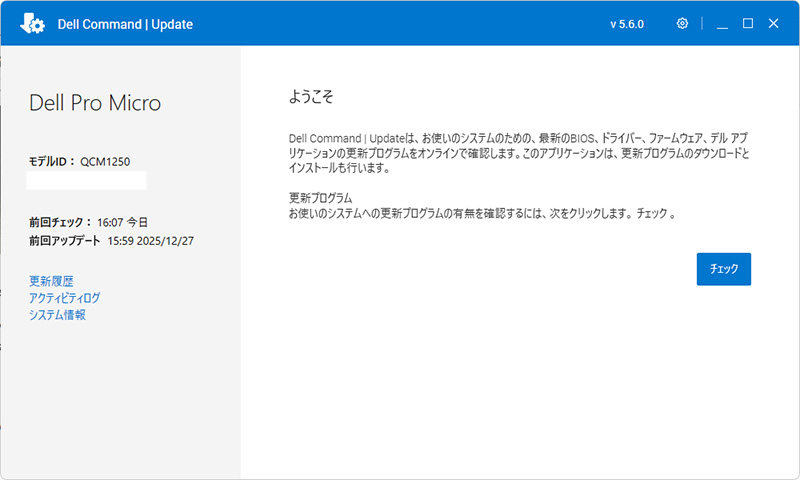Viewport: 800px width, 480px height.
Task: Click the 前回チェック 16:07 今日 line
Action: [x=88, y=222]
